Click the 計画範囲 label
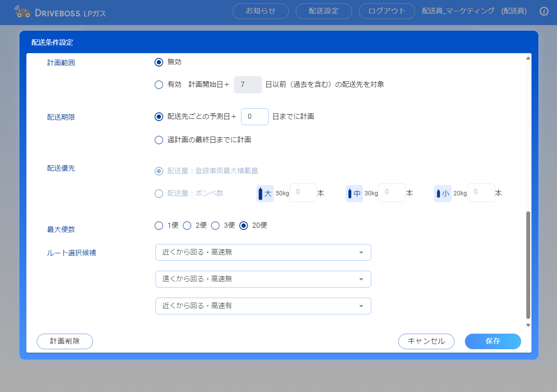The height and width of the screenshot is (392, 557). [x=61, y=63]
